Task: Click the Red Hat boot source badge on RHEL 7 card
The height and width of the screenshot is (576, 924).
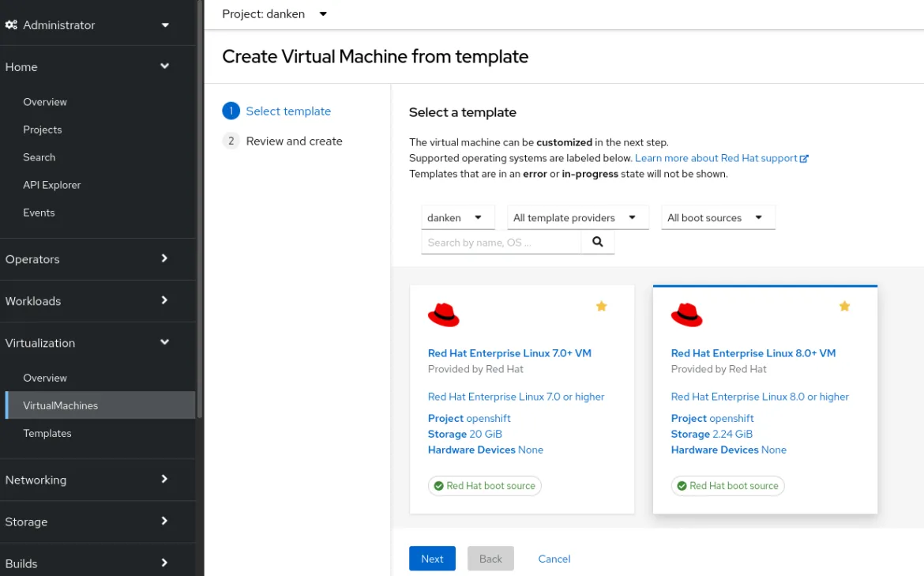Action: tap(484, 485)
